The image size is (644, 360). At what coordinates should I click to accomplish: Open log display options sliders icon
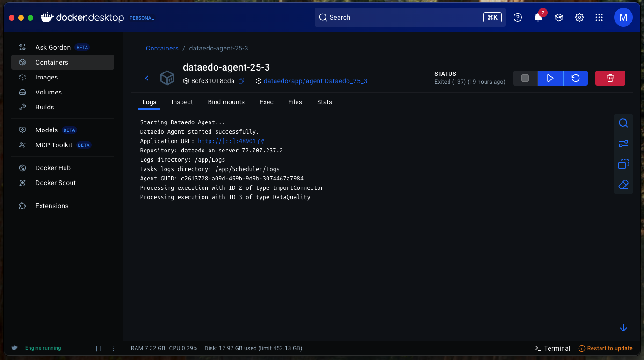[x=623, y=144]
